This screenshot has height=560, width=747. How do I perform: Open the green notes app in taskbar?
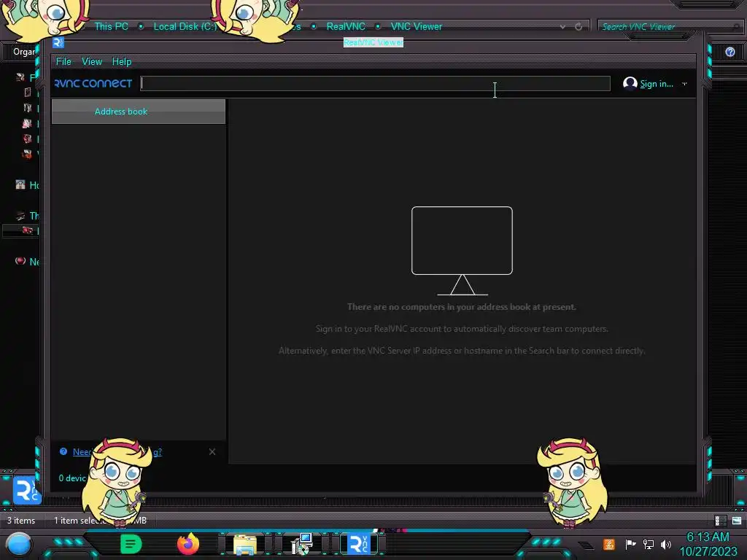[x=131, y=544]
